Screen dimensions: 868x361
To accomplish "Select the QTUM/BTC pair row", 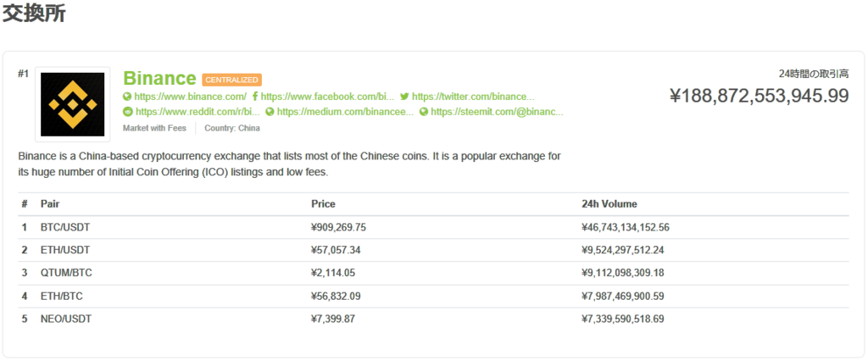I will click(433, 273).
